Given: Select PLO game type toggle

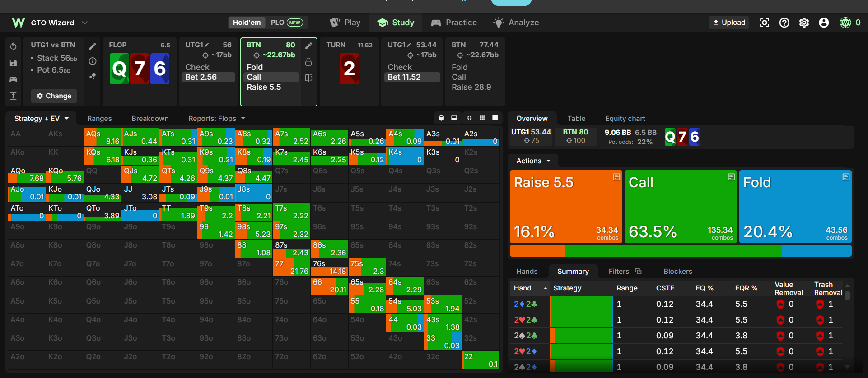Looking at the screenshot, I should 287,23.
